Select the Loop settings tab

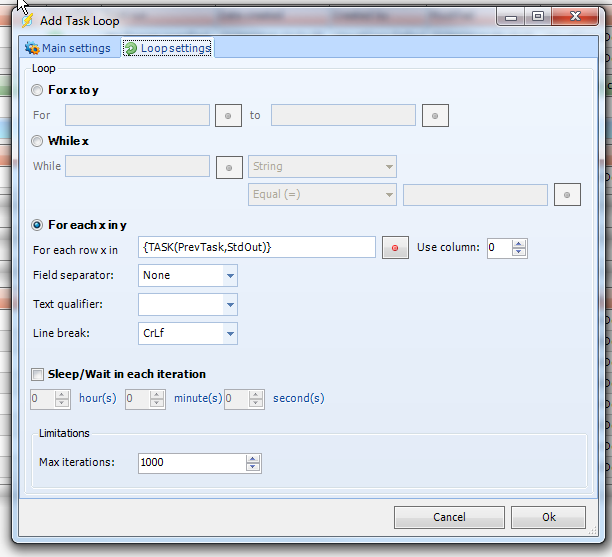(166, 48)
